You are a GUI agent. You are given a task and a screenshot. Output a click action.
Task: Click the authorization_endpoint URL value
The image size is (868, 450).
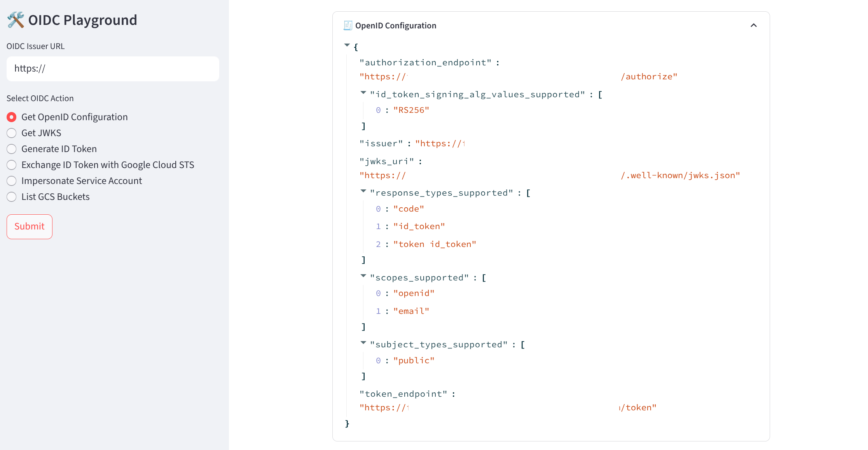518,77
